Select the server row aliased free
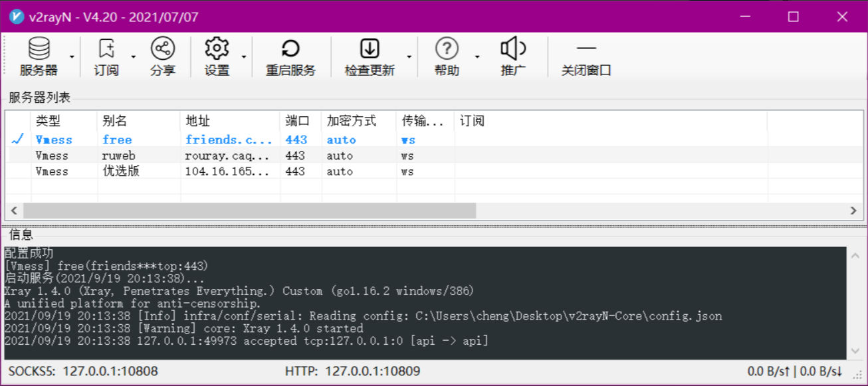Screen dimensions: 868x386 pyautogui.click(x=433, y=140)
